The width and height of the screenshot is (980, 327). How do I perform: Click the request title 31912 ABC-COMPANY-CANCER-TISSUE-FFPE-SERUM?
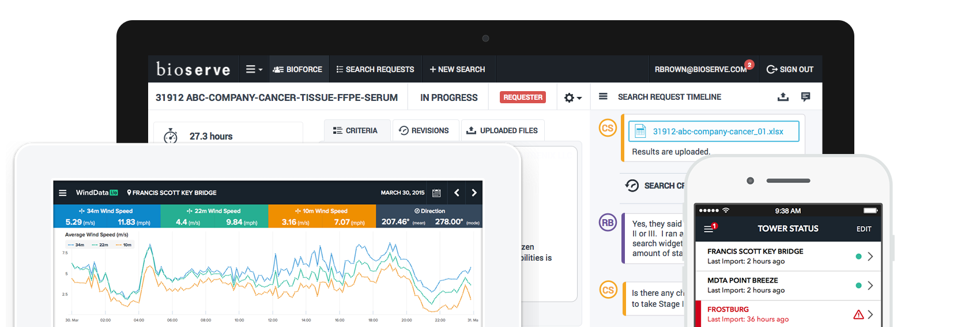[x=277, y=97]
